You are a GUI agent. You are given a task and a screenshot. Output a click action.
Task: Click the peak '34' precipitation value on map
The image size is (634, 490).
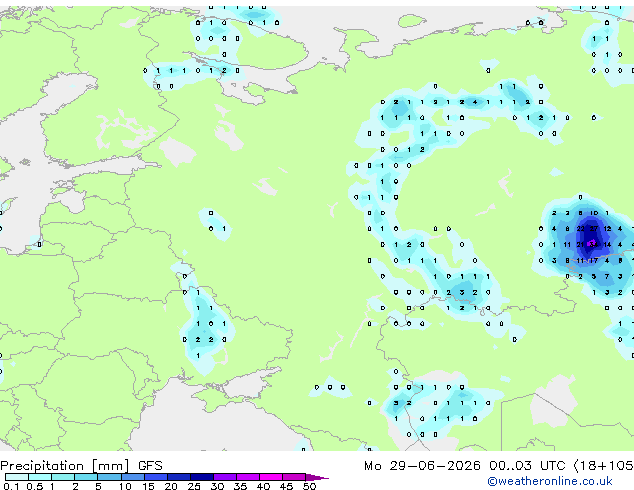tap(593, 244)
